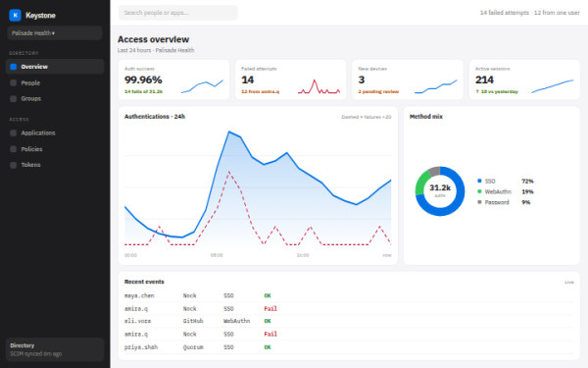Select the eli.voss event row

coord(349,321)
